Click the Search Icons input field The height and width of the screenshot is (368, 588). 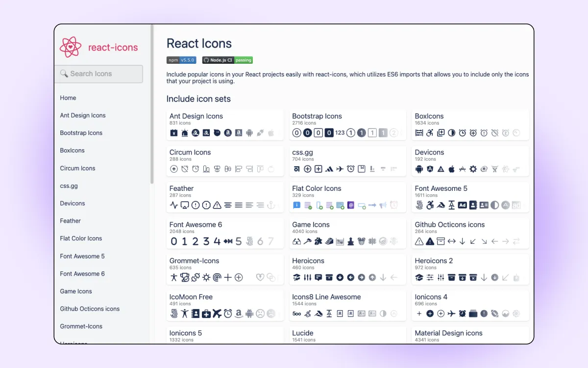tap(98, 74)
